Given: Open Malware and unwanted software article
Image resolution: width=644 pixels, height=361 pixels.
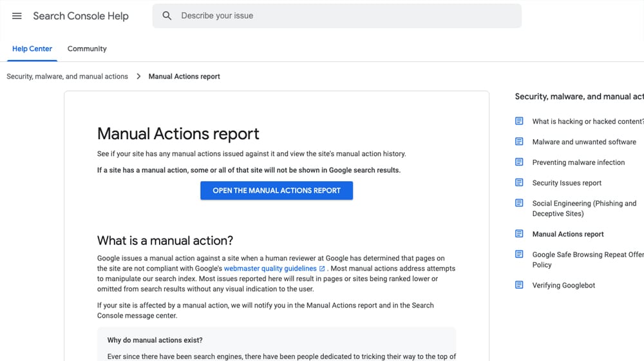Looking at the screenshot, I should [584, 142].
